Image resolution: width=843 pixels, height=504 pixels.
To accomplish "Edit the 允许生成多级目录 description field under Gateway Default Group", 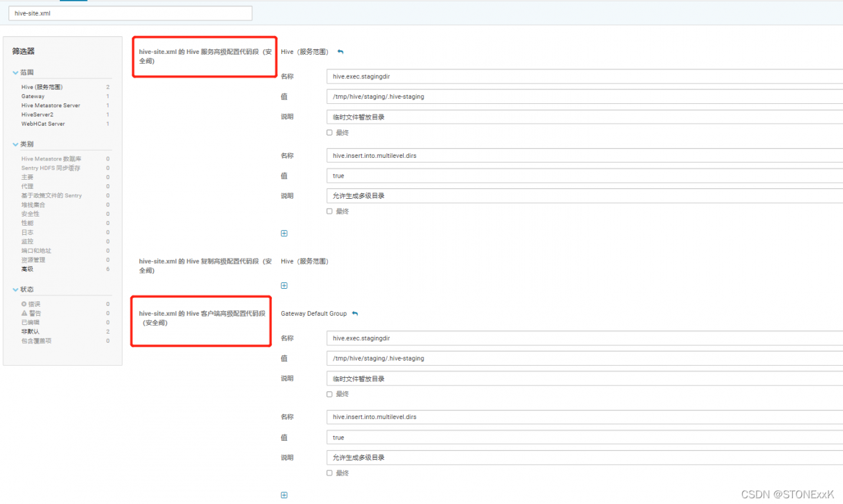I will [x=585, y=457].
